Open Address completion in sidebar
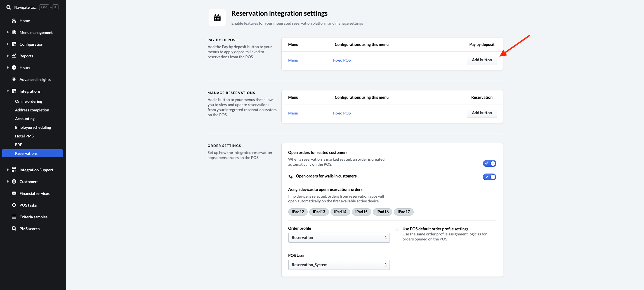Viewport: 644px width, 290px height. [32, 110]
